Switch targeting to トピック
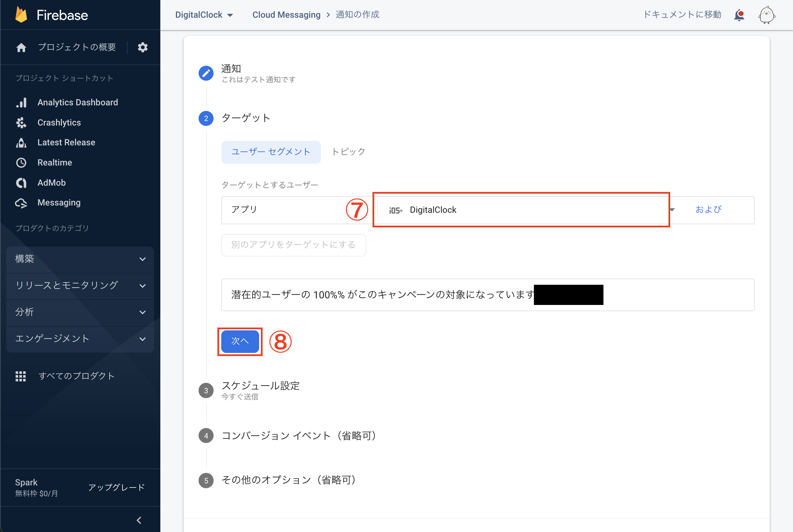Image resolution: width=793 pixels, height=532 pixels. (x=348, y=152)
